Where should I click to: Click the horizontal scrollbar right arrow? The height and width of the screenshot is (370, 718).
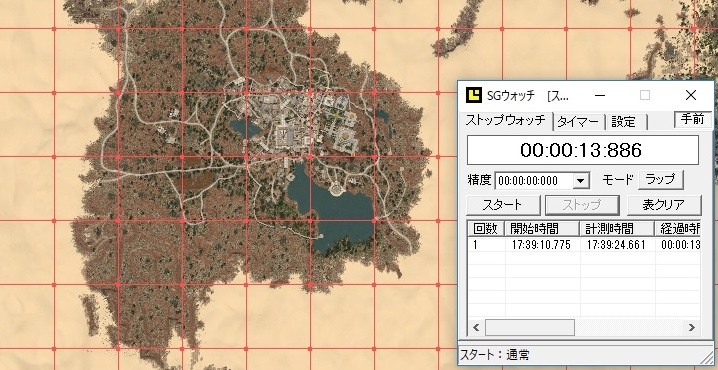(x=691, y=327)
